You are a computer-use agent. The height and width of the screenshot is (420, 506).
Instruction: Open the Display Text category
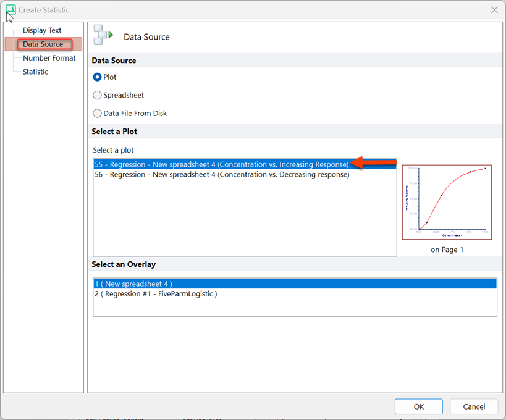click(x=42, y=30)
